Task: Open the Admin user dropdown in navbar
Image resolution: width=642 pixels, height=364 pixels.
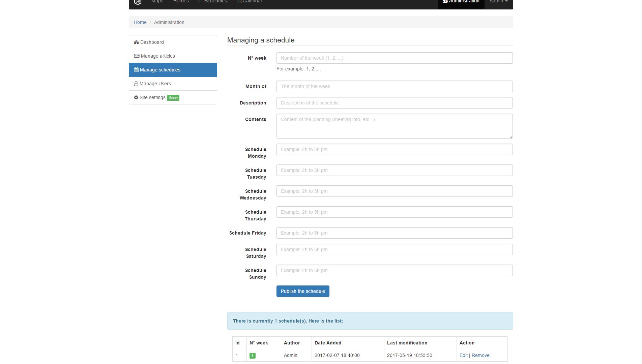Action: (x=498, y=2)
